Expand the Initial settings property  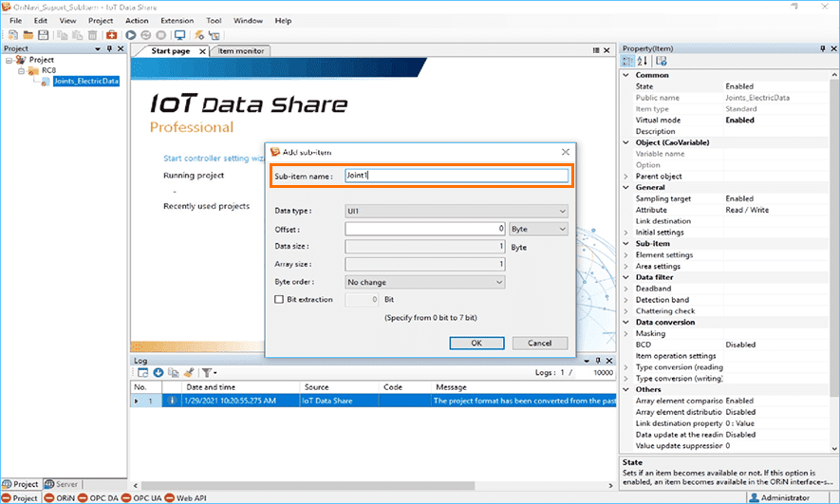(625, 233)
